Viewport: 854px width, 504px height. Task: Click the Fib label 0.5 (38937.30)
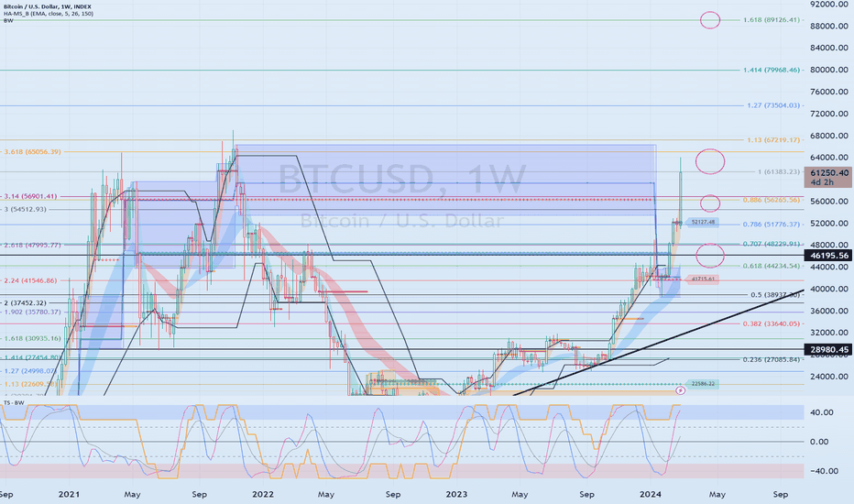[x=775, y=295]
